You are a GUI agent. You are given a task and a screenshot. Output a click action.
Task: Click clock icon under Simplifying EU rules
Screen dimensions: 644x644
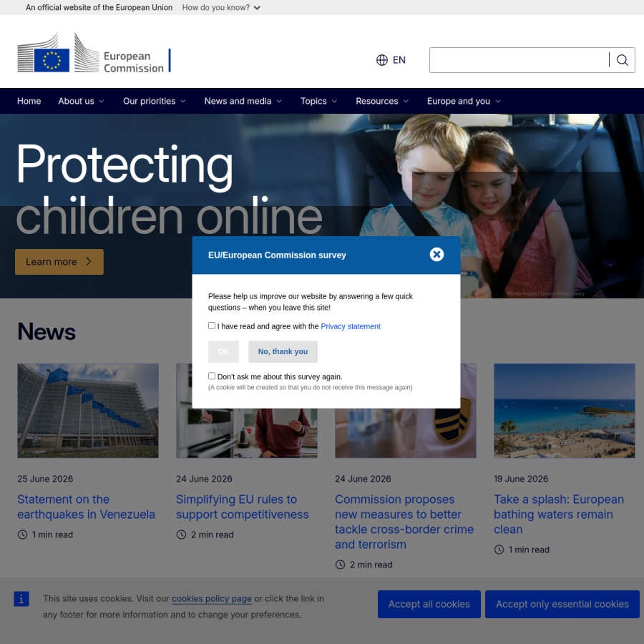click(x=181, y=535)
